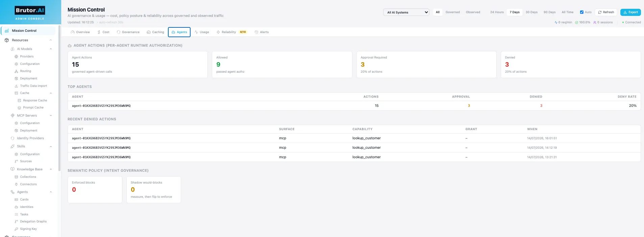Select the Observed traffic filter
Viewport: 644px width, 237px height.
(x=473, y=12)
